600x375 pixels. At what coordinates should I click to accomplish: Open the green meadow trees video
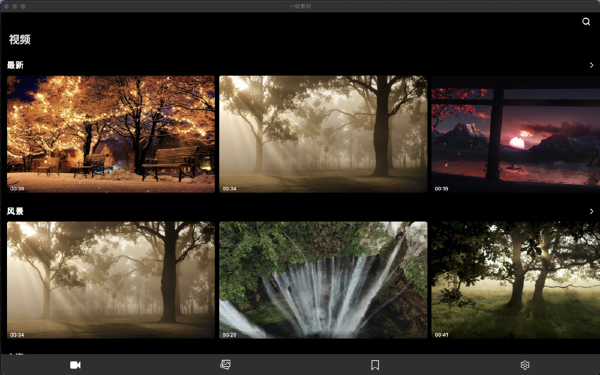click(515, 280)
